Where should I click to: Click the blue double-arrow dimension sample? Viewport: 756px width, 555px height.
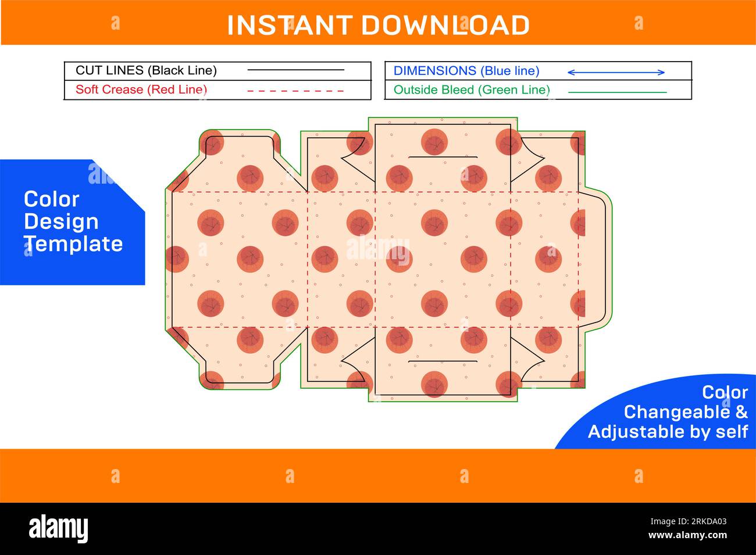click(616, 73)
